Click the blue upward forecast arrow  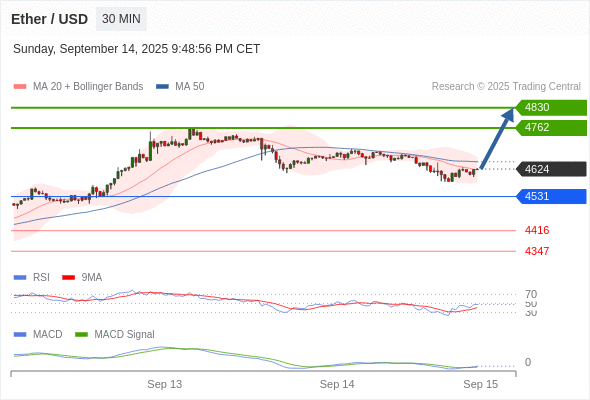(x=497, y=138)
